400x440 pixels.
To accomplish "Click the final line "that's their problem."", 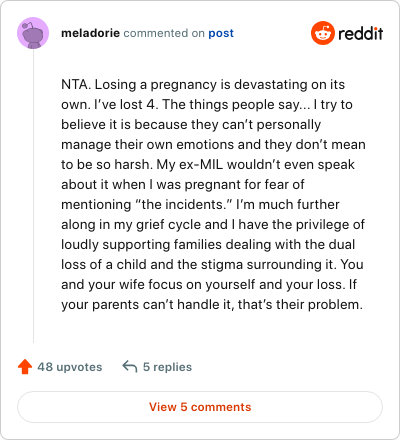I will point(212,305).
